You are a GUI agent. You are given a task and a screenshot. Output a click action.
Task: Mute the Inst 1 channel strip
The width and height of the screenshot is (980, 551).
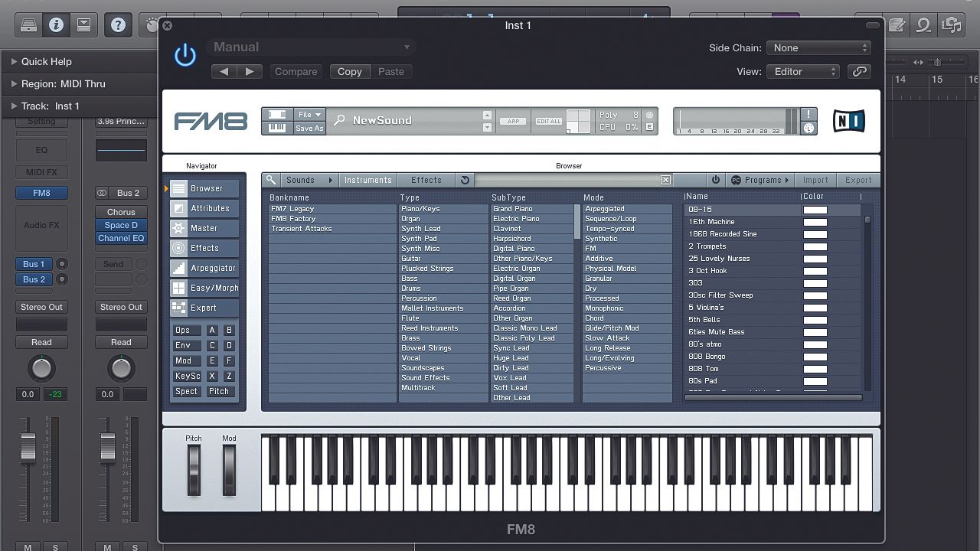28,546
